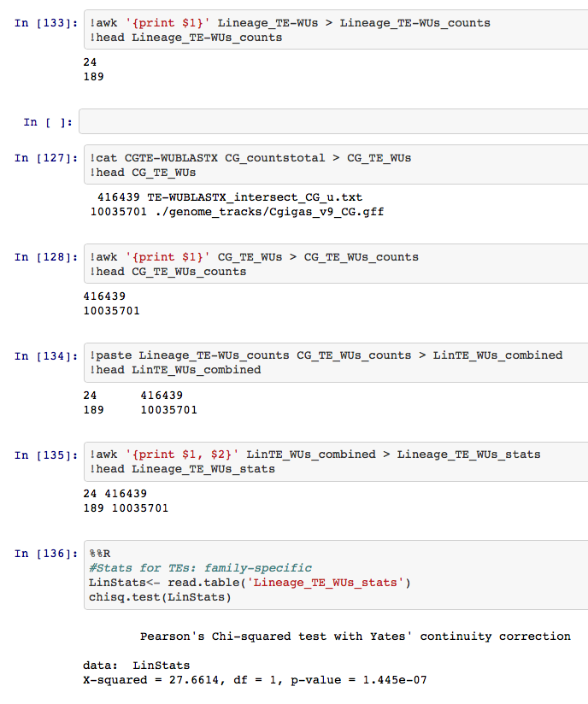Screen dimensions: 588x704
Task: Click output '10035701' under cell In [128]
Action: click(x=111, y=311)
